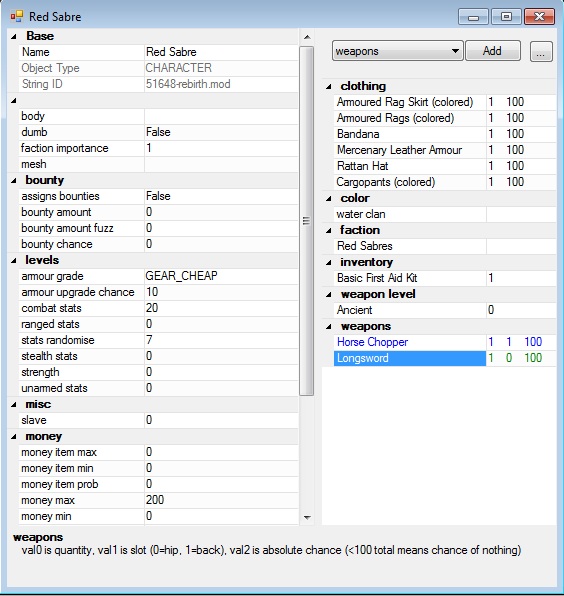Collapse the clothing list group

pyautogui.click(x=329, y=87)
